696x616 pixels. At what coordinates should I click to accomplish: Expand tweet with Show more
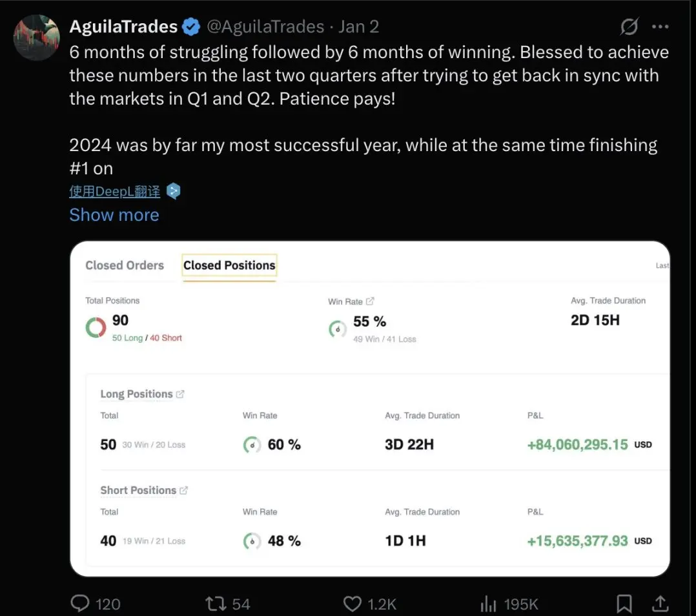[114, 215]
